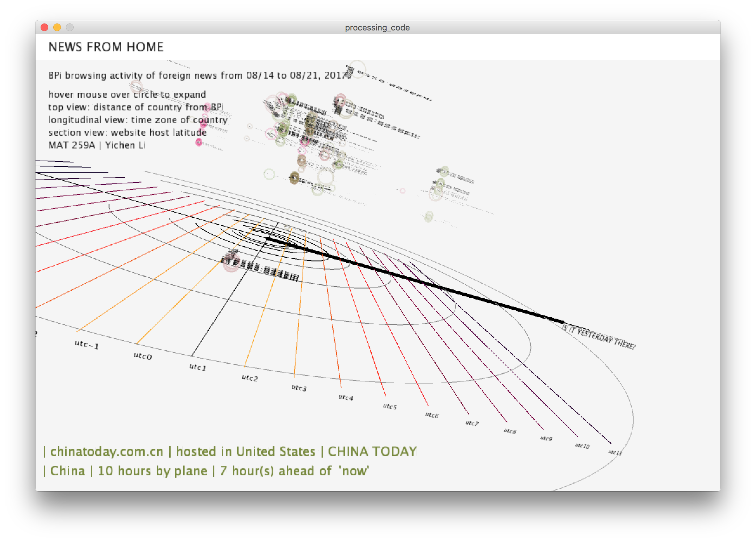The image size is (756, 542).
Task: Click the chinatoday.com.cn text
Action: coord(107,451)
